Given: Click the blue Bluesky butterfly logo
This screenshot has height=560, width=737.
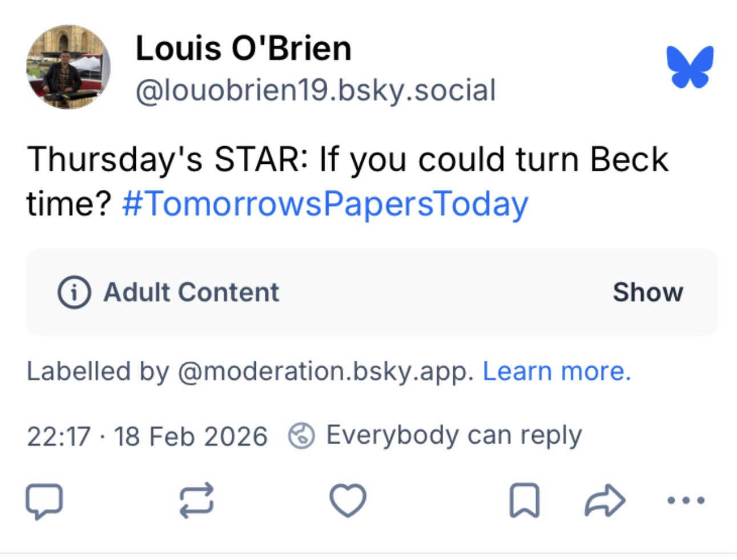Looking at the screenshot, I should tap(690, 67).
